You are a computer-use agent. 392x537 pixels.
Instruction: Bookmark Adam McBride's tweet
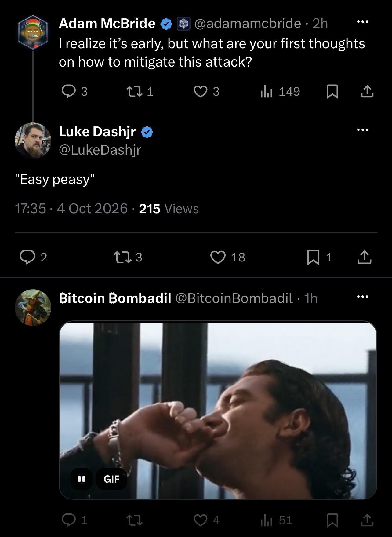pos(332,92)
